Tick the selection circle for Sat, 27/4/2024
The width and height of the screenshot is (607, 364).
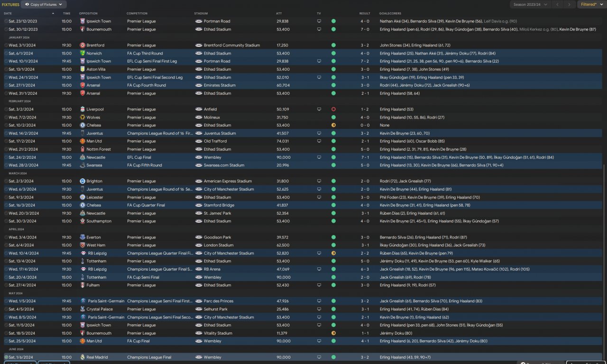click(x=6, y=285)
